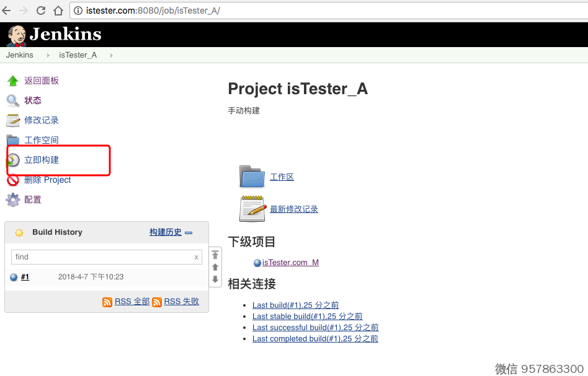Open the isTester_A breadcrumb item
The height and width of the screenshot is (376, 588).
(78, 55)
